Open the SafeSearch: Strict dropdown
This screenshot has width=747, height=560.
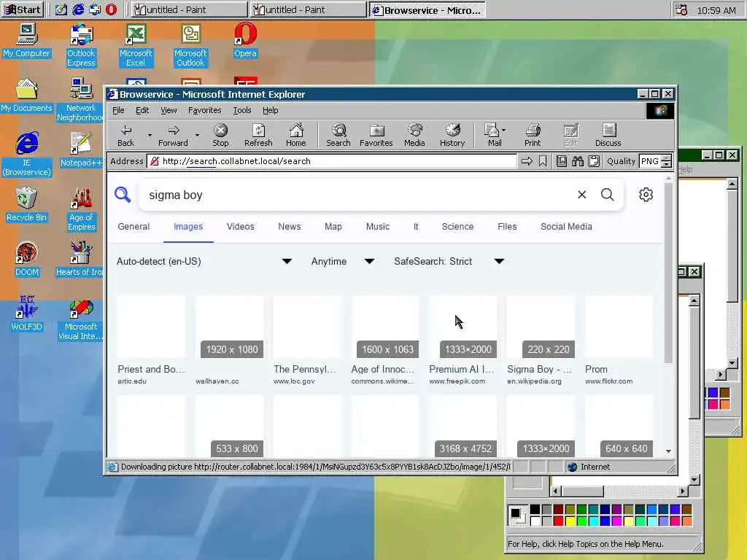coord(449,262)
